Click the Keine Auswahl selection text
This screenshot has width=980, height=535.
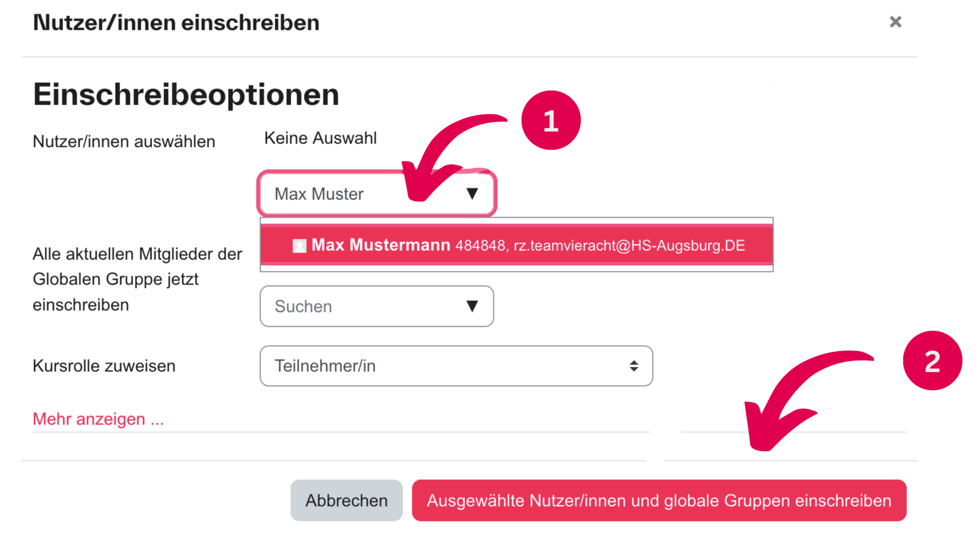tap(320, 138)
